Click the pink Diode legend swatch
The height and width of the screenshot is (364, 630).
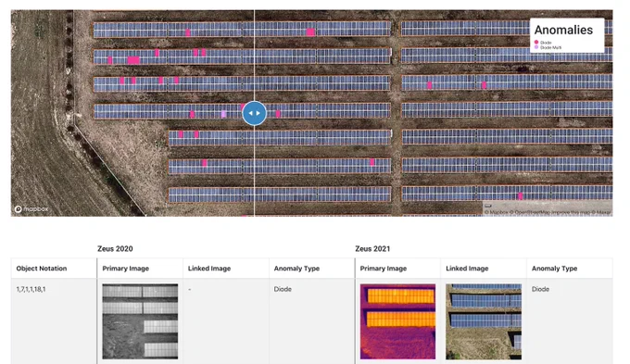tap(536, 43)
